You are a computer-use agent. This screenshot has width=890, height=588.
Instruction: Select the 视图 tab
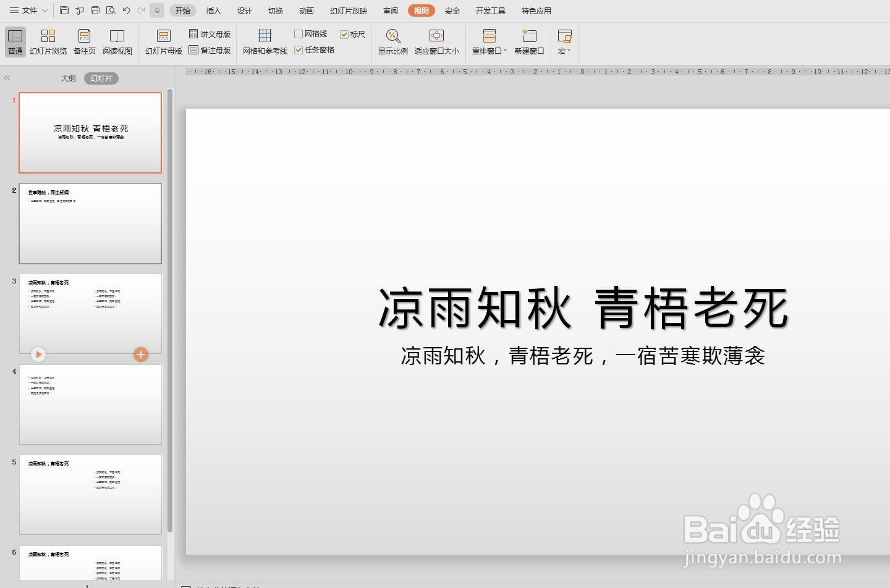pyautogui.click(x=422, y=10)
